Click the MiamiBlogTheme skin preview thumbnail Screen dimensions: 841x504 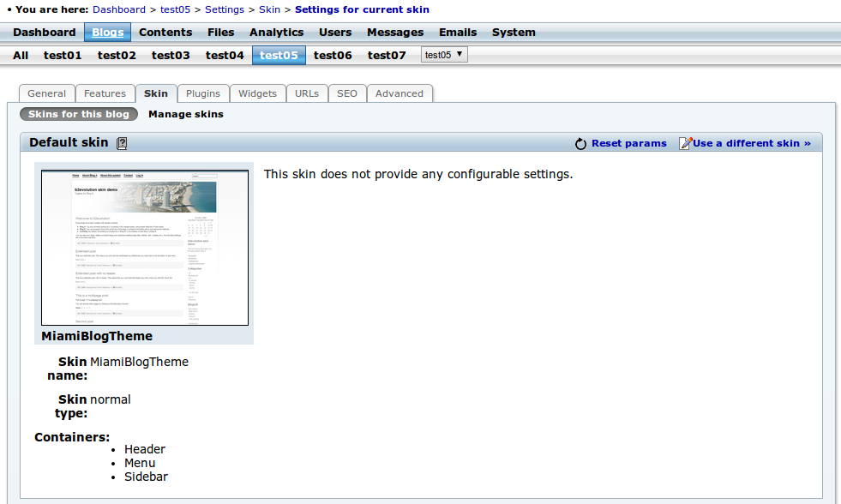pyautogui.click(x=145, y=248)
